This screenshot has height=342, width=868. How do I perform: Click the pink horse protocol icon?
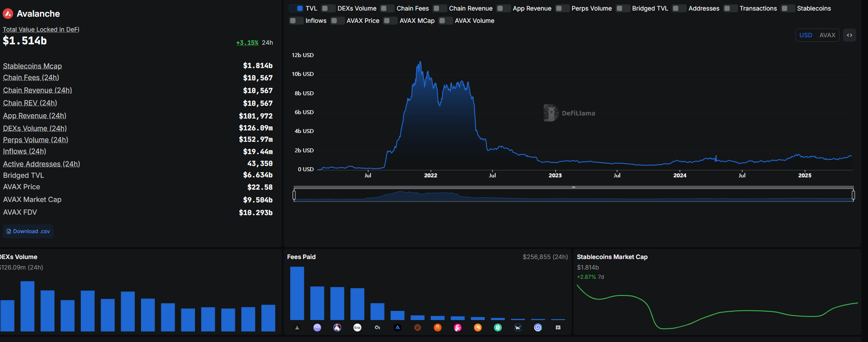[x=458, y=328]
